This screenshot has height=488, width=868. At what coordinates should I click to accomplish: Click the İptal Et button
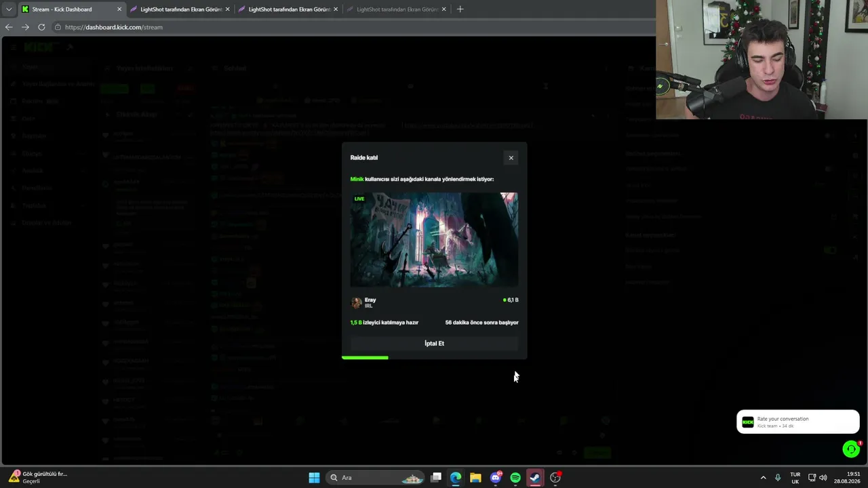(x=434, y=344)
